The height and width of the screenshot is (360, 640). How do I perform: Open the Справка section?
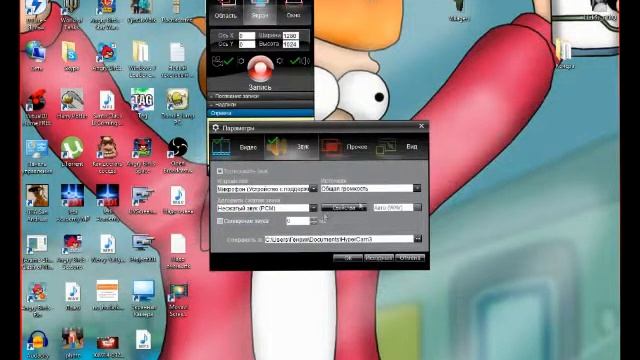point(260,113)
